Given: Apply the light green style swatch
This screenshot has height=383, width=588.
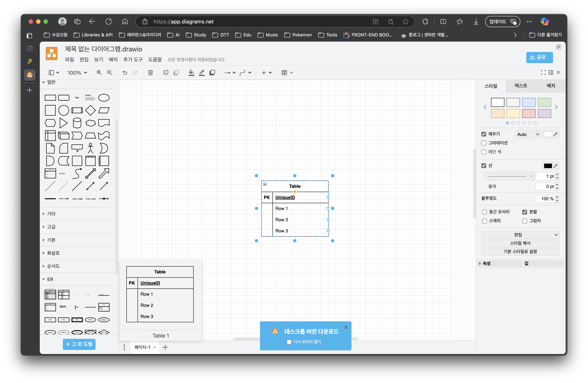Looking at the screenshot, I should pyautogui.click(x=544, y=102).
